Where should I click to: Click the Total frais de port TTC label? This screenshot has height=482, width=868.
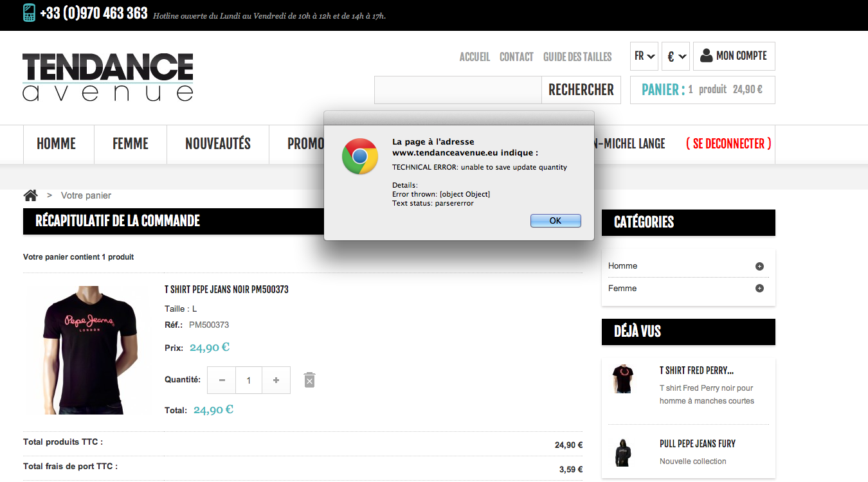71,467
